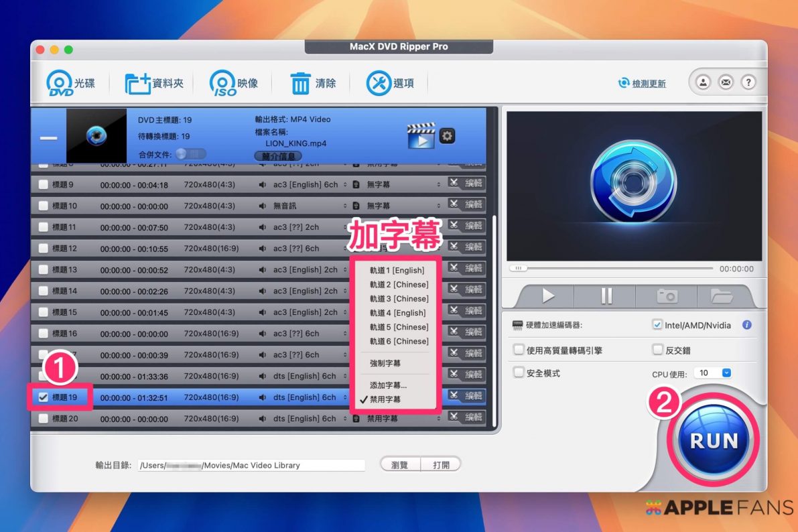Clear the list with trash icon

[301, 84]
